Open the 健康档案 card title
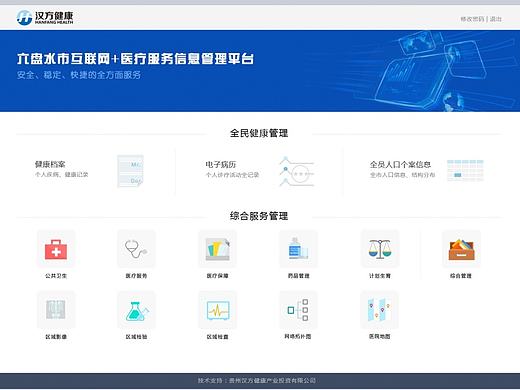The image size is (520, 390). click(x=50, y=164)
